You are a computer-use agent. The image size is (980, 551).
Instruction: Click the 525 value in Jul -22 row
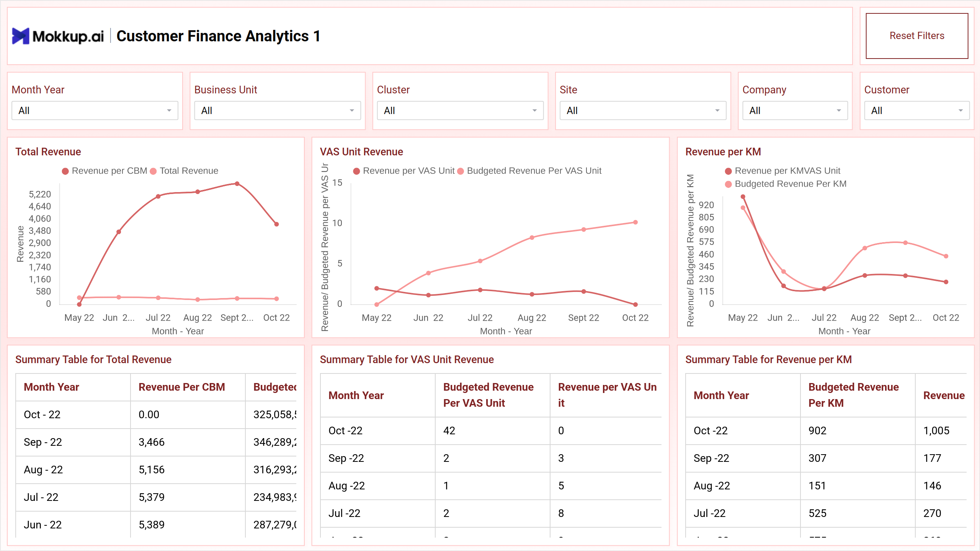817,514
